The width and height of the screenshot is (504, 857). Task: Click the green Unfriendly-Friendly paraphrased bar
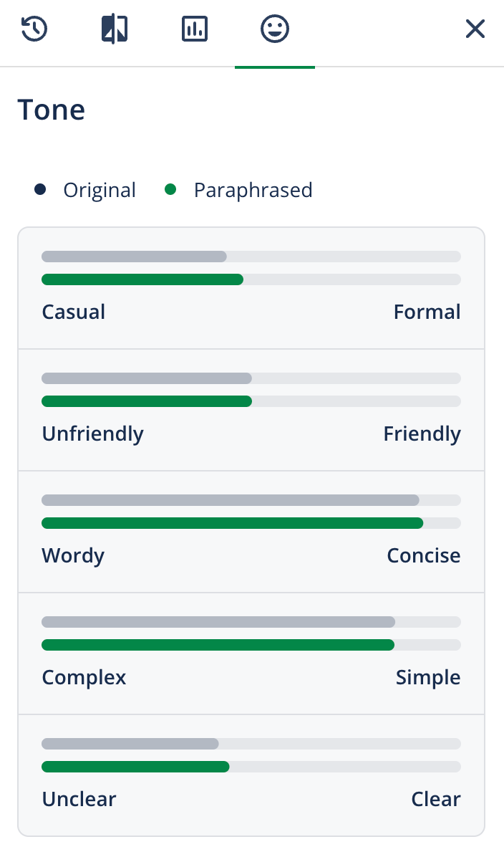[147, 401]
